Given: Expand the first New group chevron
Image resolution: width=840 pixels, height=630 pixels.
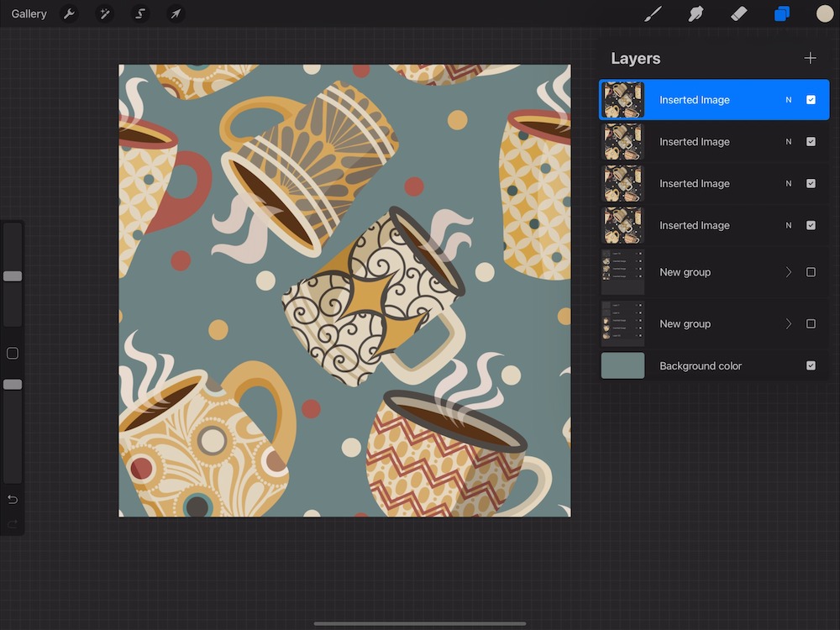Looking at the screenshot, I should 788,272.
